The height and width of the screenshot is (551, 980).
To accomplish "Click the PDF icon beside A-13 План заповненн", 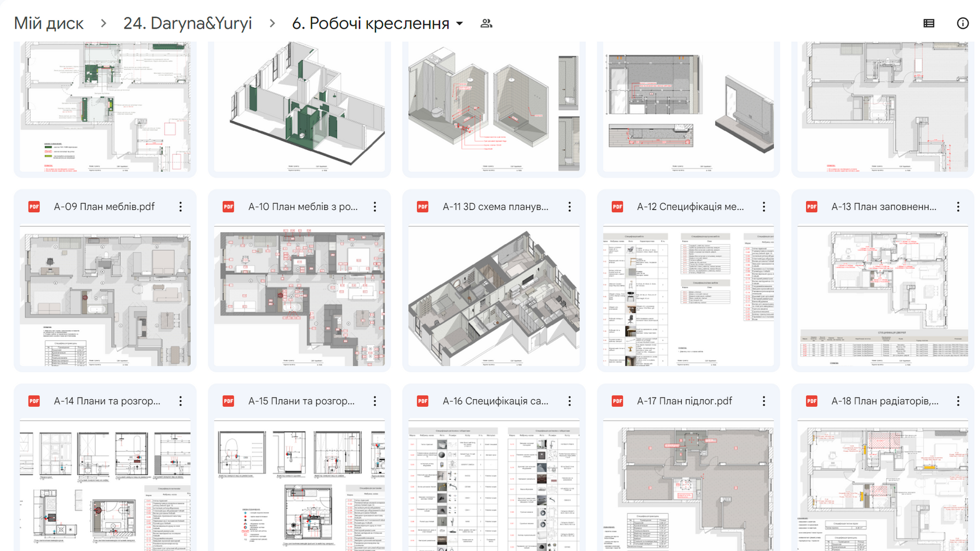I will pos(813,206).
